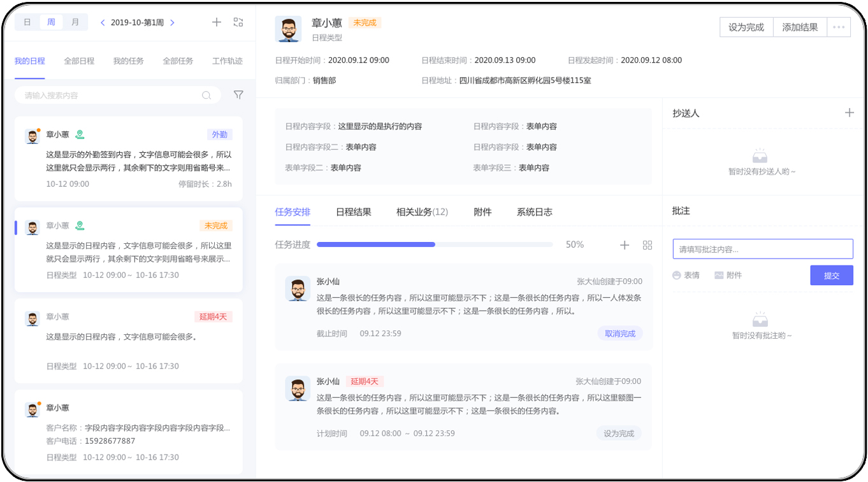The image size is (868, 482).
Task: Add a 抄送人 with the plus icon
Action: (x=849, y=113)
